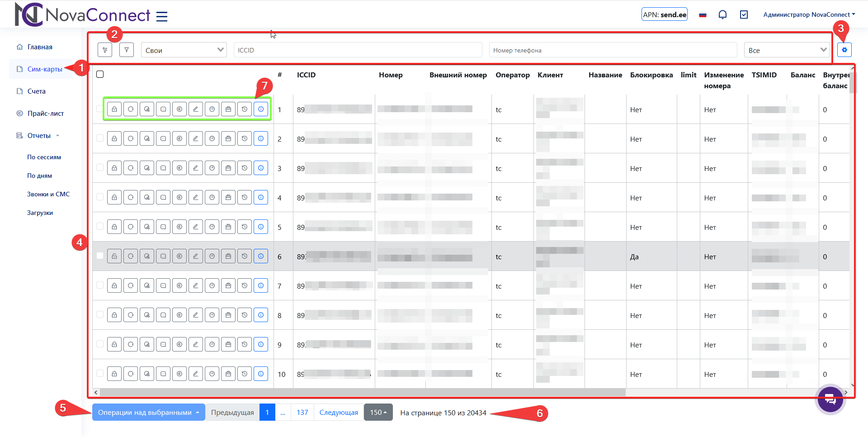The width and height of the screenshot is (868, 437).
Task: Click the 'Следующая' pagination link
Action: (339, 412)
